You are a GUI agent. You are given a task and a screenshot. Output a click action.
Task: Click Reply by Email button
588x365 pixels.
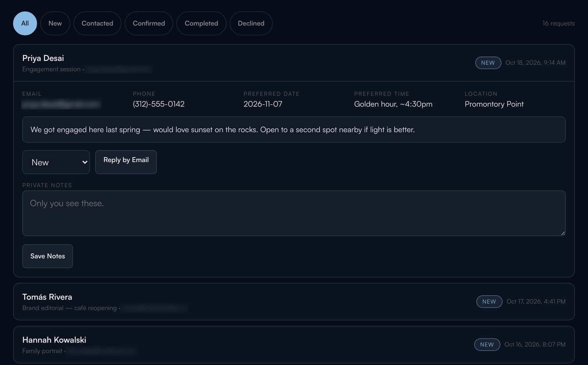(126, 162)
